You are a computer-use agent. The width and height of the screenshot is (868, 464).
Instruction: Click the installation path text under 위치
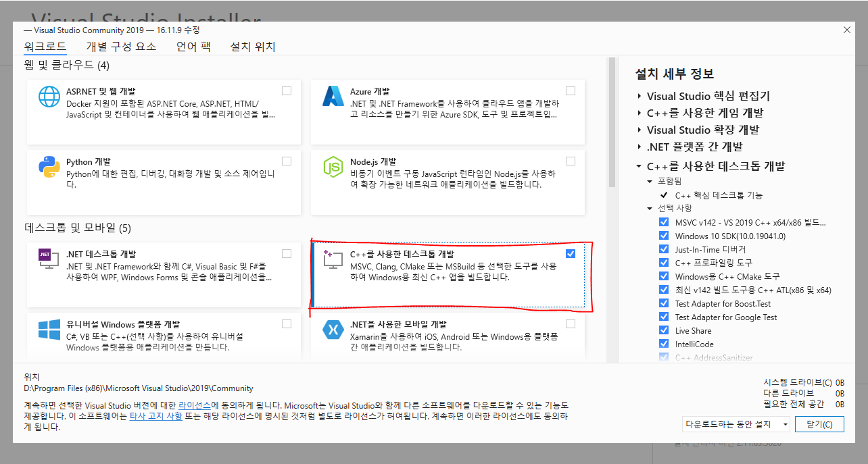pyautogui.click(x=139, y=388)
